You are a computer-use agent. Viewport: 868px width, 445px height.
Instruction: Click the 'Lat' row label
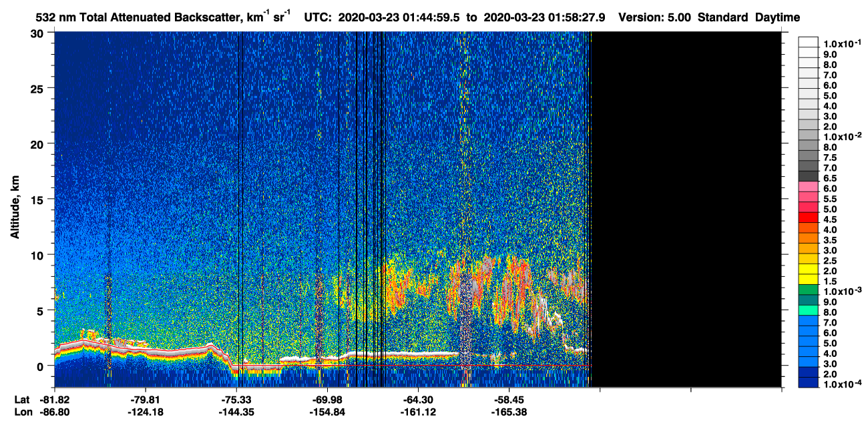pos(22,400)
